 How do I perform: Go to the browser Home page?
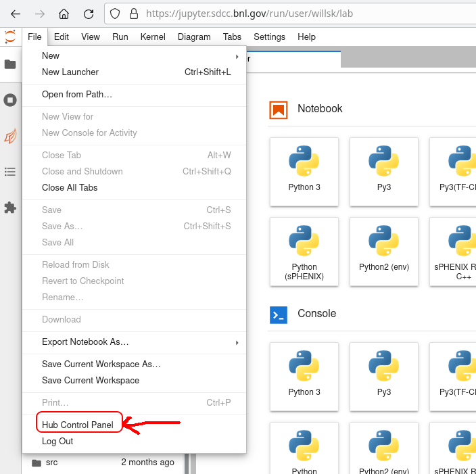pyautogui.click(x=64, y=14)
